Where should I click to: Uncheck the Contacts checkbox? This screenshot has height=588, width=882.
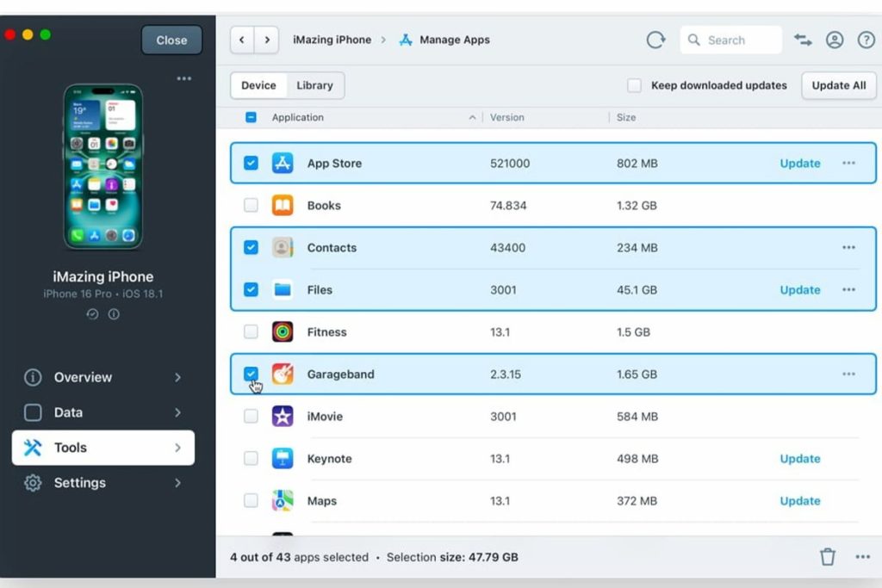(251, 247)
